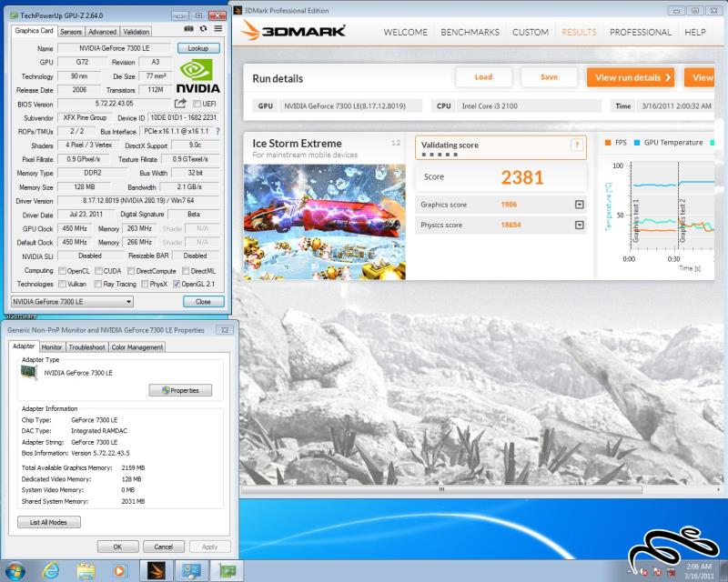728x582 pixels.
Task: Toggle the OpenCL checkbox
Action: [x=62, y=271]
